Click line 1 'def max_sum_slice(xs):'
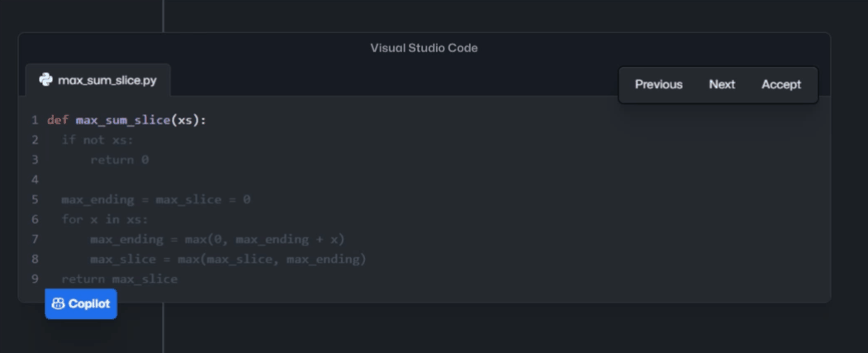The width and height of the screenshot is (868, 353). click(x=126, y=120)
